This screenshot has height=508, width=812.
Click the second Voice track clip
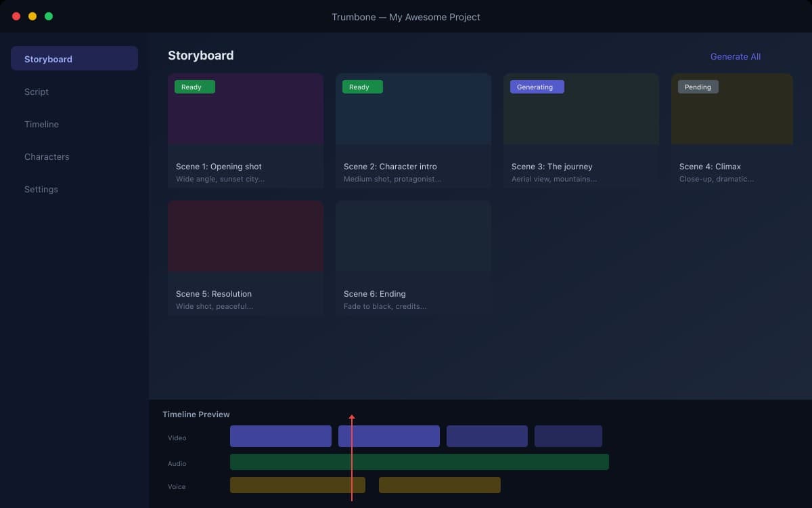click(x=439, y=485)
